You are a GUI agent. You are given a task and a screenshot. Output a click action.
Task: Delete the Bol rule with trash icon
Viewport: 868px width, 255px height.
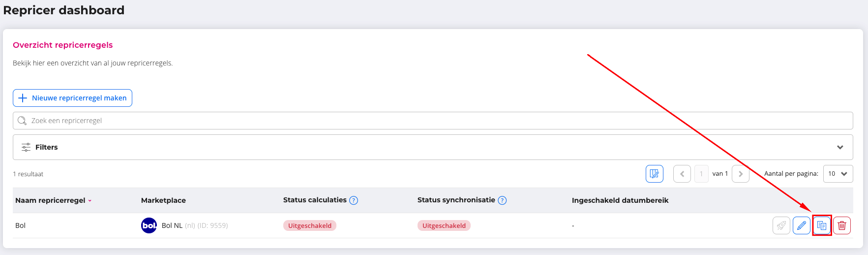pos(841,225)
